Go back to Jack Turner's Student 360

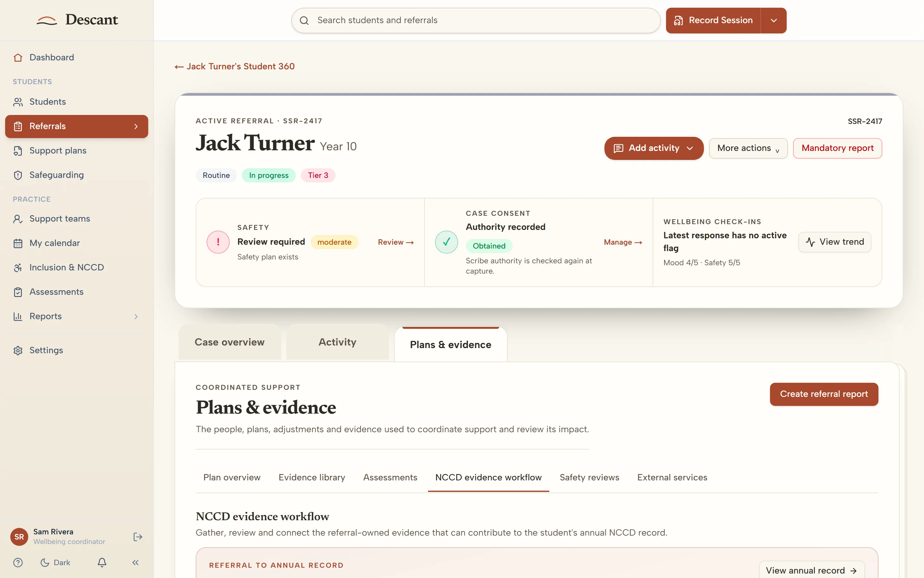pos(235,66)
